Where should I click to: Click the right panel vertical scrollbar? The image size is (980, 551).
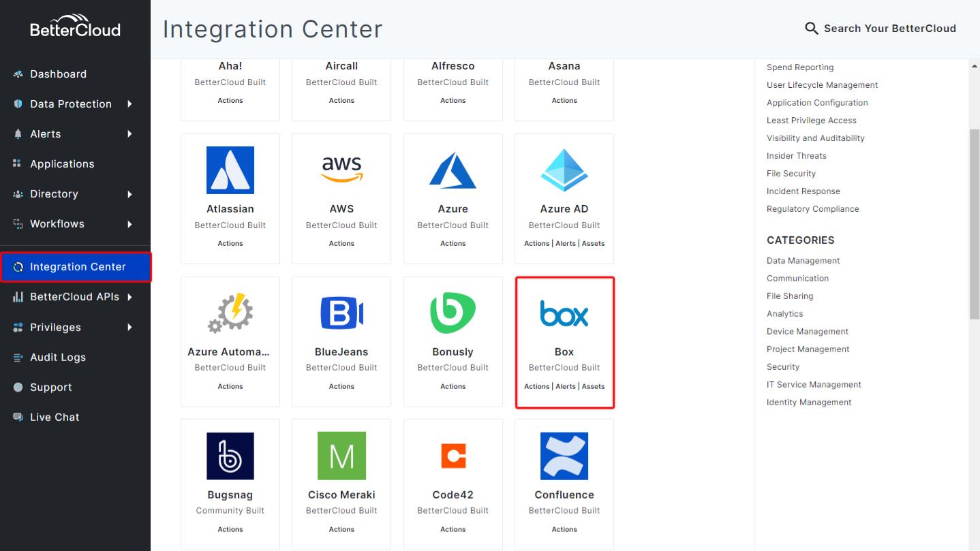pos(974,225)
